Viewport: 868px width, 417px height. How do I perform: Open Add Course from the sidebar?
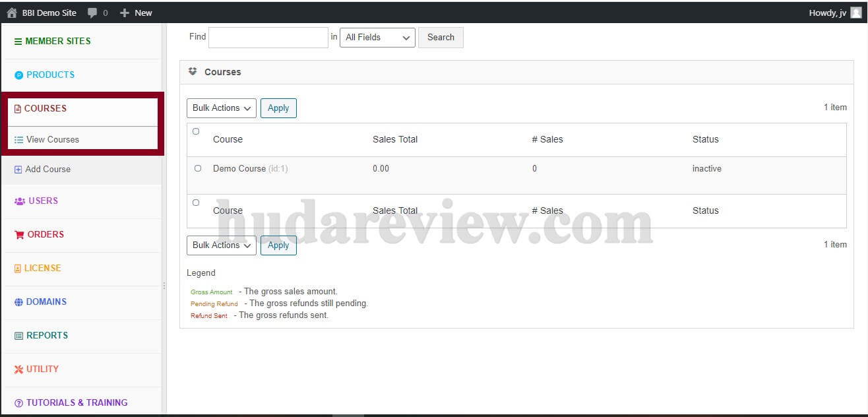42,169
